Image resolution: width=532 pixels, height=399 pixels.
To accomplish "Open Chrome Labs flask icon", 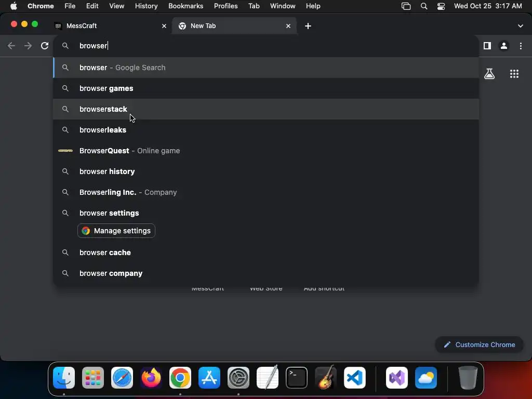I will (x=489, y=74).
